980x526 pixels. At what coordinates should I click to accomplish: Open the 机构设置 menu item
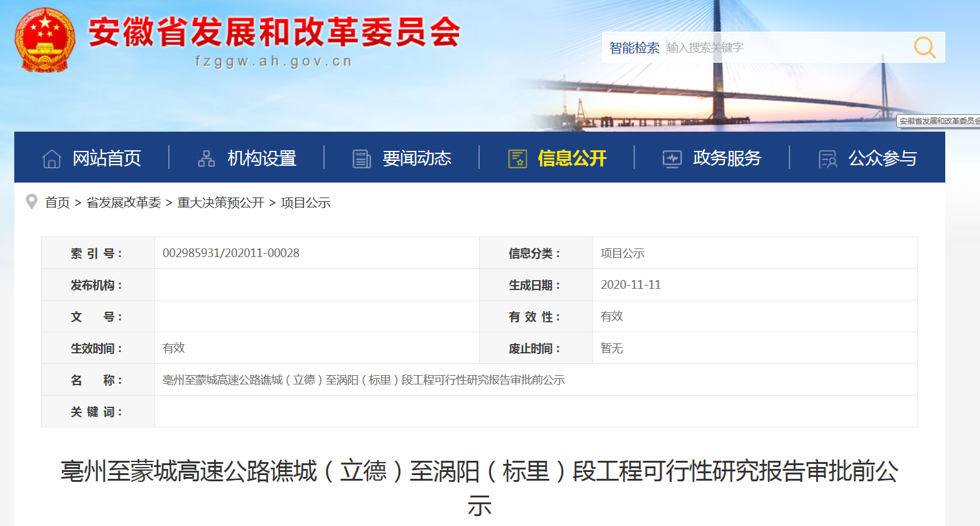[x=261, y=158]
